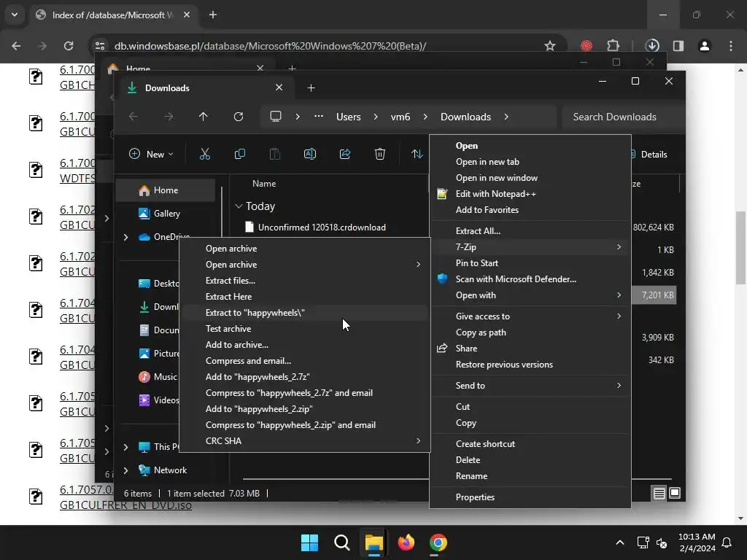Select Extract All... in context menu
747x560 pixels.
point(530,231)
